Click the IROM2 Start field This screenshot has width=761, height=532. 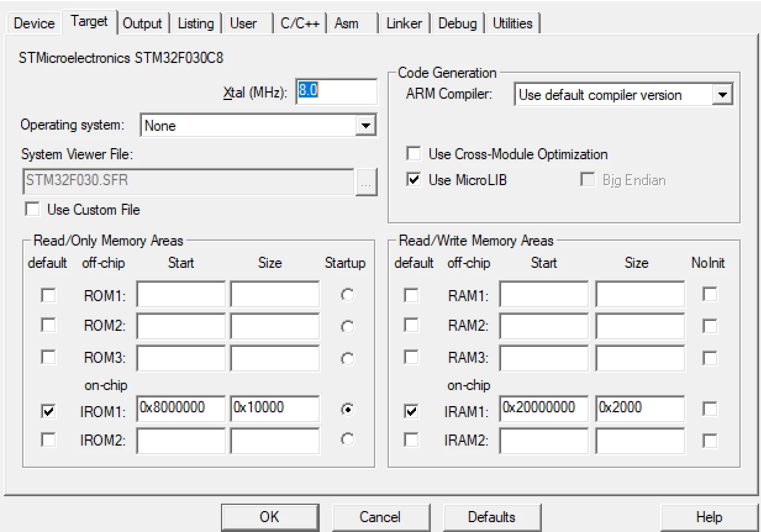click(181, 441)
